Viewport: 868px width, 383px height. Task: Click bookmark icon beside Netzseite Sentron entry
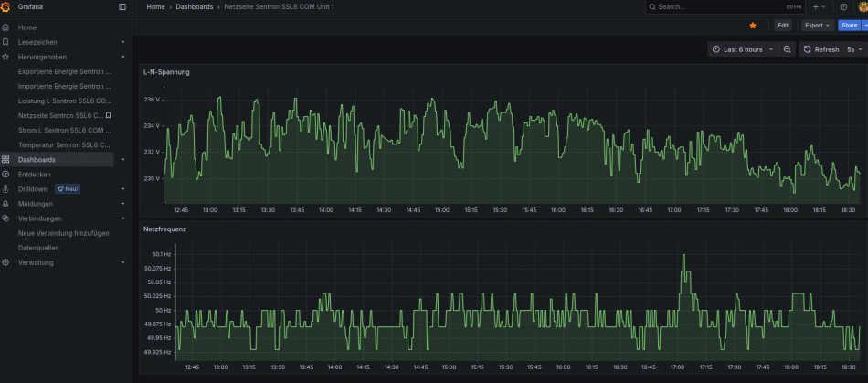(x=109, y=116)
